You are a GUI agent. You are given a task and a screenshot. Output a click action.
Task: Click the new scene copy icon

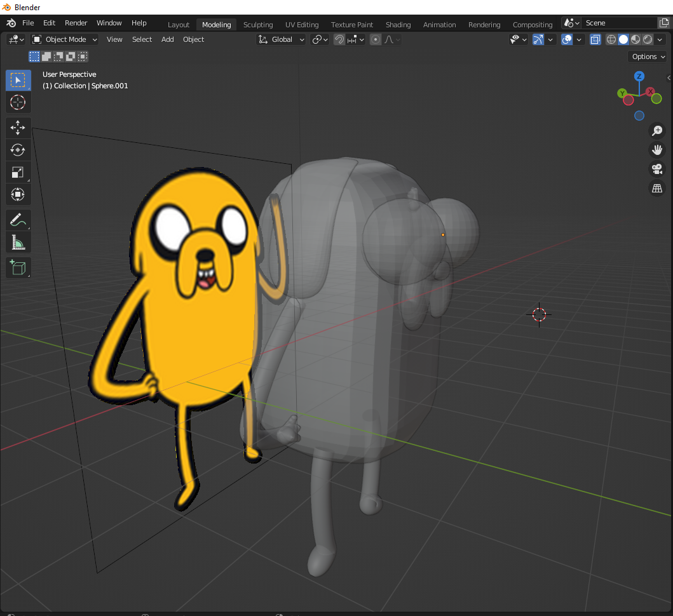click(664, 23)
